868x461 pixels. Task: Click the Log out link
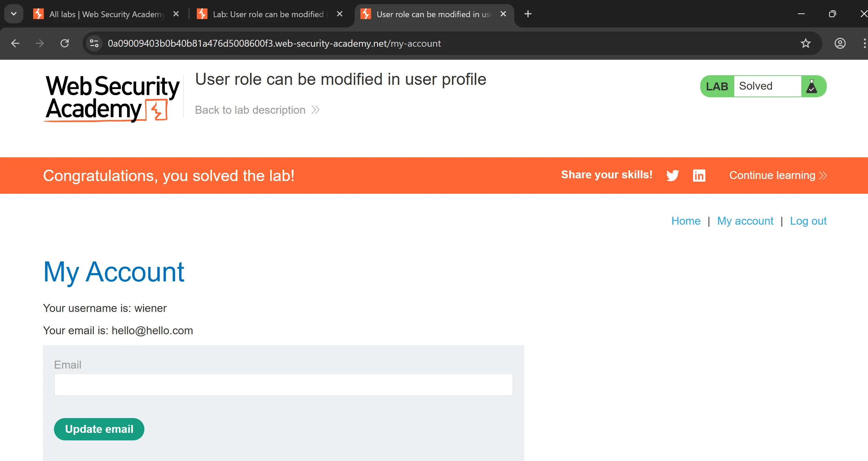808,221
